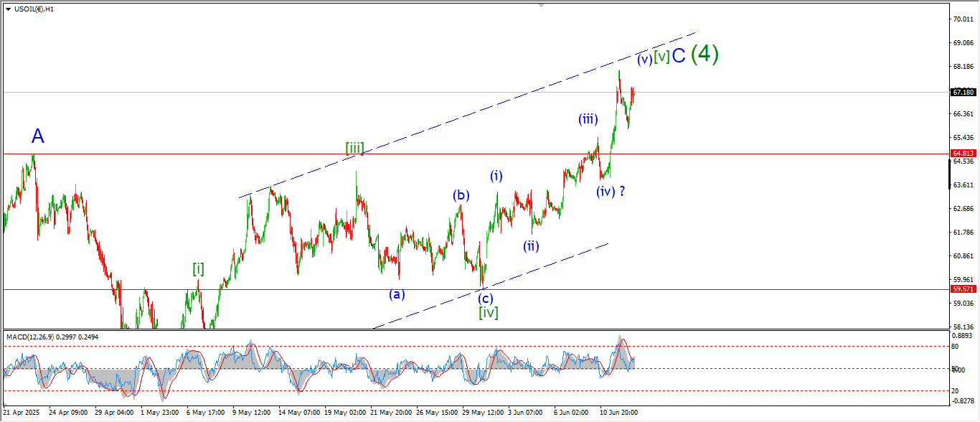Select the blue (iii) wave label

[588, 120]
